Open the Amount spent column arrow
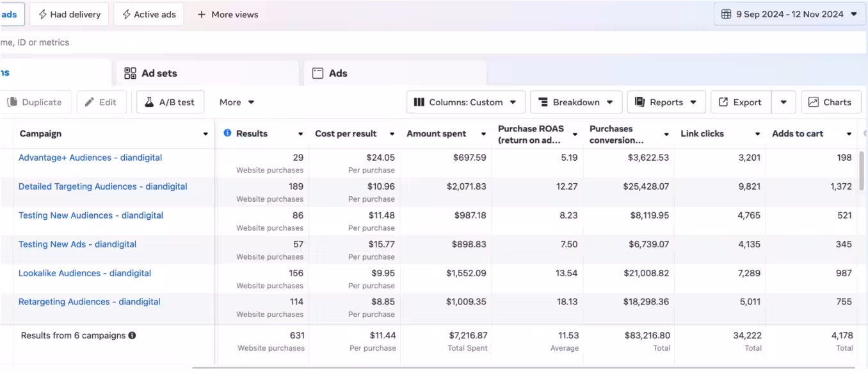 point(483,134)
